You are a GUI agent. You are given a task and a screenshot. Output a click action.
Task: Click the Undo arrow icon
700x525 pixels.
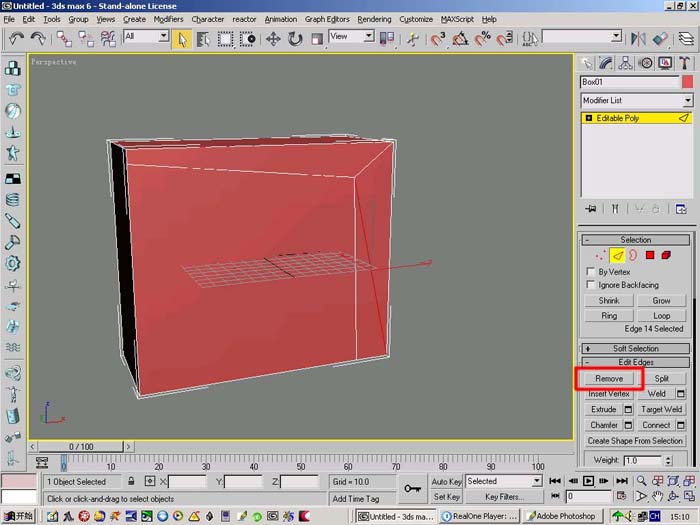pyautogui.click(x=16, y=38)
